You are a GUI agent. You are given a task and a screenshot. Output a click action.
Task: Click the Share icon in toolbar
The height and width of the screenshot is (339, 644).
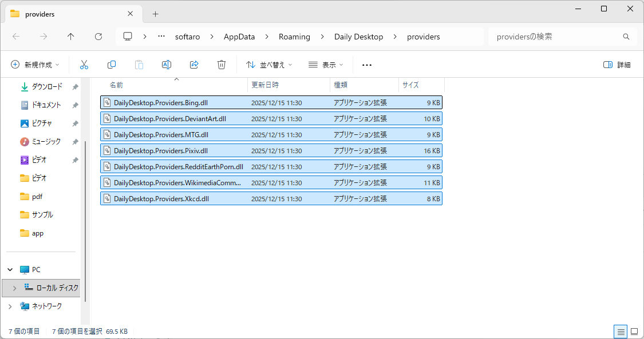[x=194, y=65]
